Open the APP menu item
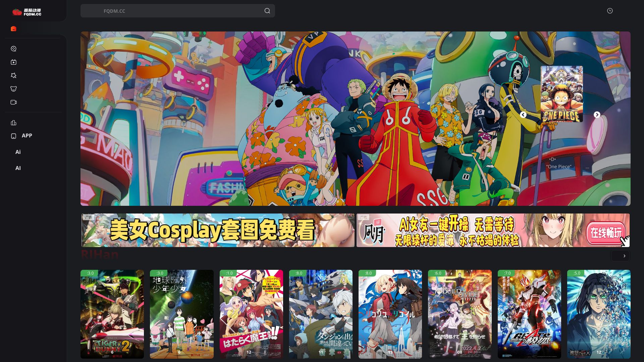 pyautogui.click(x=27, y=135)
